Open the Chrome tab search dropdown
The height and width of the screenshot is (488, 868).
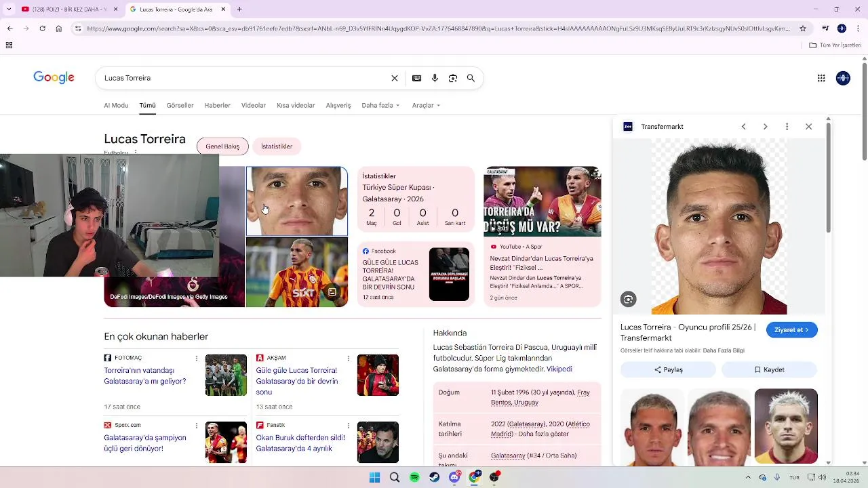pyautogui.click(x=8, y=9)
